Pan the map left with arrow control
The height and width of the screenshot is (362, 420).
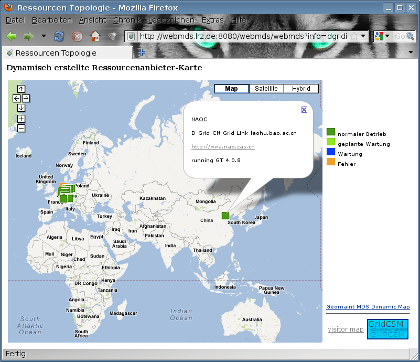coord(17,99)
